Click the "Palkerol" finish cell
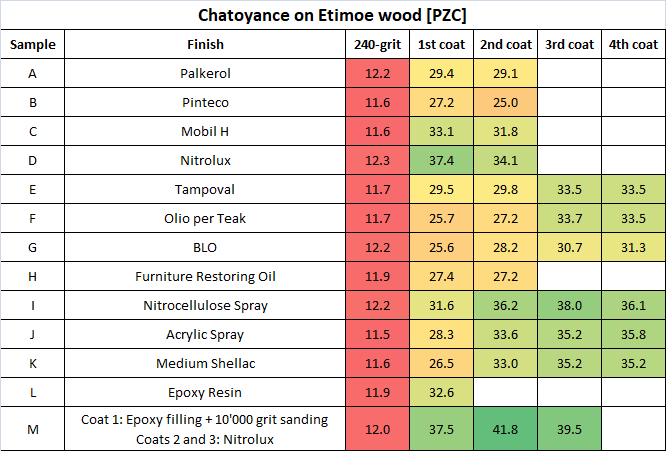Screen dimensions: 666x451 (x=205, y=73)
